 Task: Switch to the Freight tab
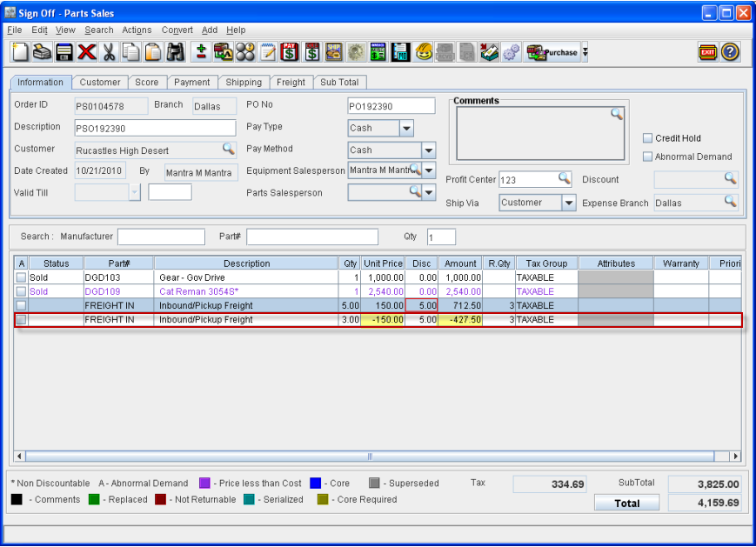pyautogui.click(x=291, y=83)
